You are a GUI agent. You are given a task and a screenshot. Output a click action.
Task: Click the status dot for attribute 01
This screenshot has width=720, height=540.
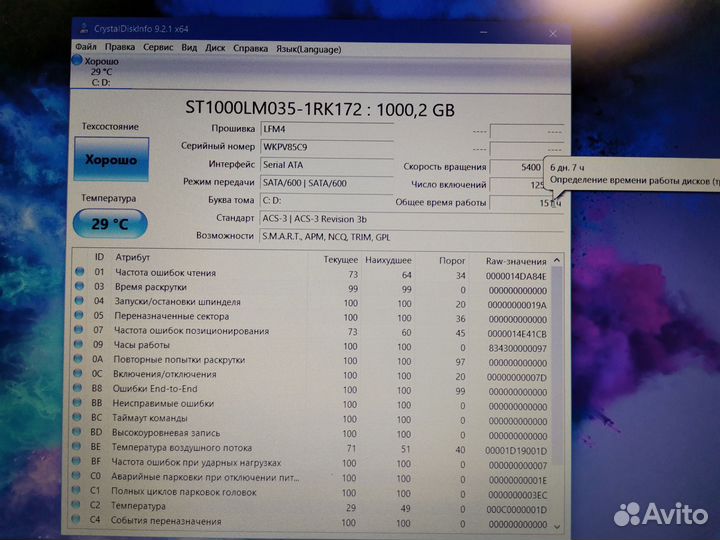pos(80,271)
